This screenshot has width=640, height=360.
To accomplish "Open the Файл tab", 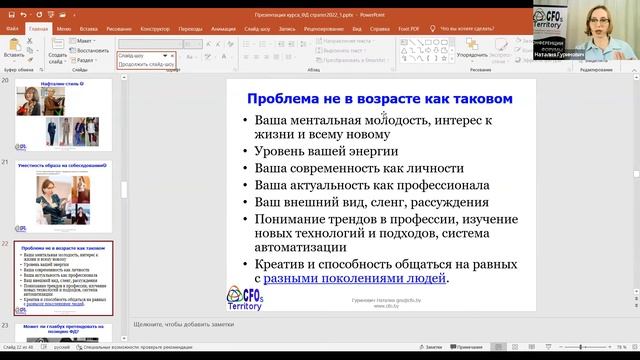I will [x=12, y=29].
